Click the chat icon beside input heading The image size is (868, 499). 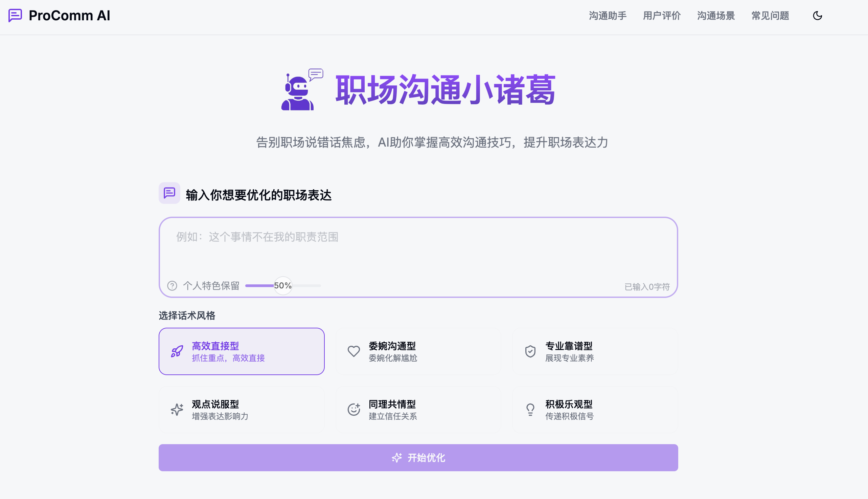[169, 193]
